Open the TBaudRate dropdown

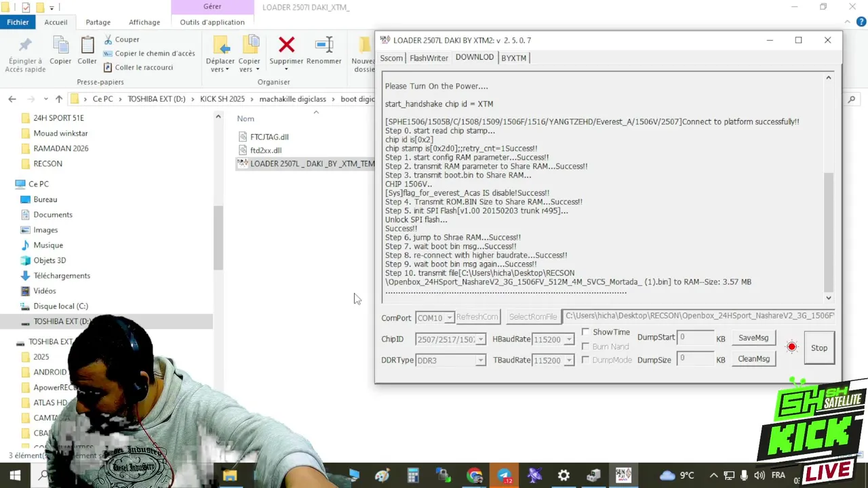tap(569, 361)
